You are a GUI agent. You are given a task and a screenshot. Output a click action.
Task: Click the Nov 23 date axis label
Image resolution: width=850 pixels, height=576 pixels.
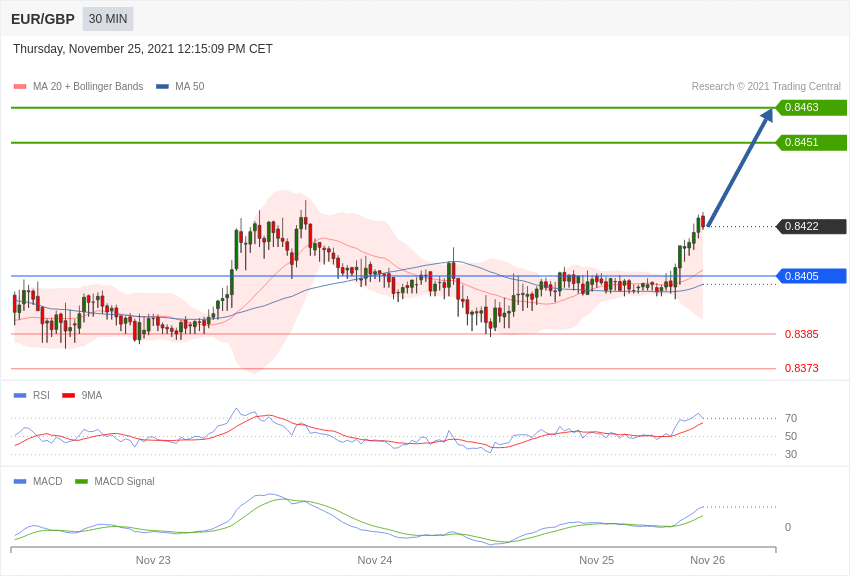[153, 560]
